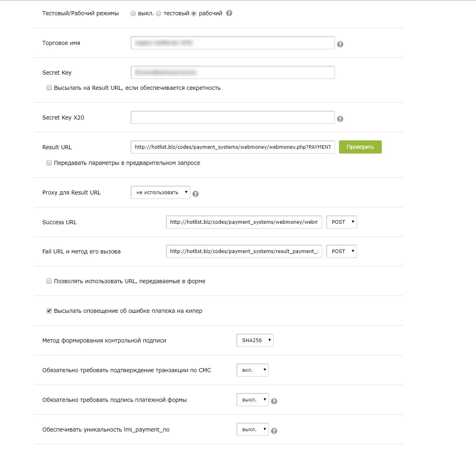This screenshot has height=458, width=476.
Task: Click help icon beside Secret Key X20 field
Action: click(x=340, y=119)
